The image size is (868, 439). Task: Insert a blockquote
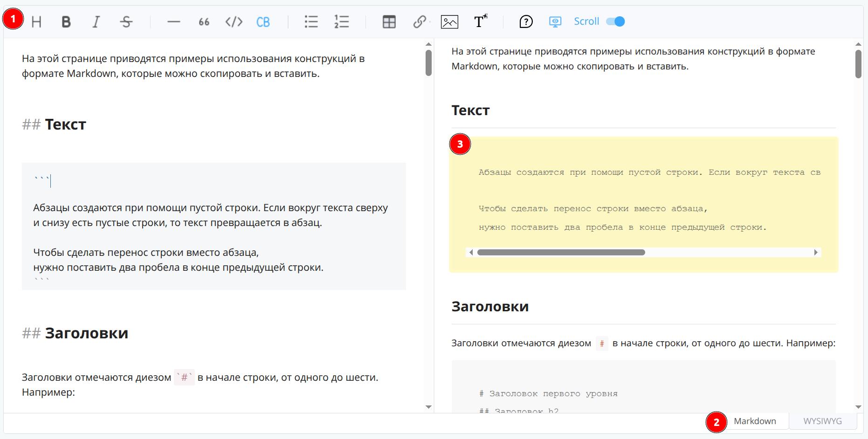204,22
